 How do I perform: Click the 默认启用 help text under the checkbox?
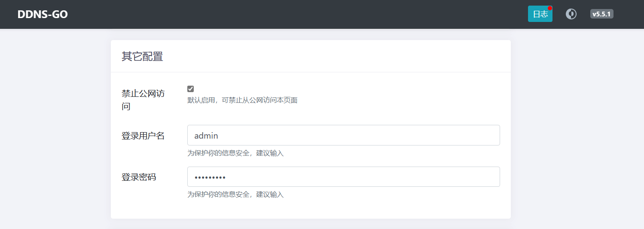[x=242, y=100]
